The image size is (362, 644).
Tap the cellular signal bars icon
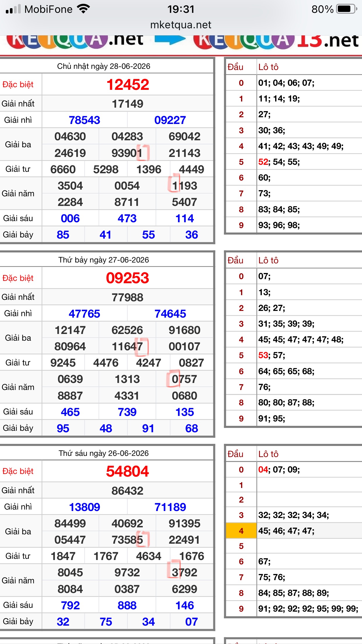pos(13,9)
